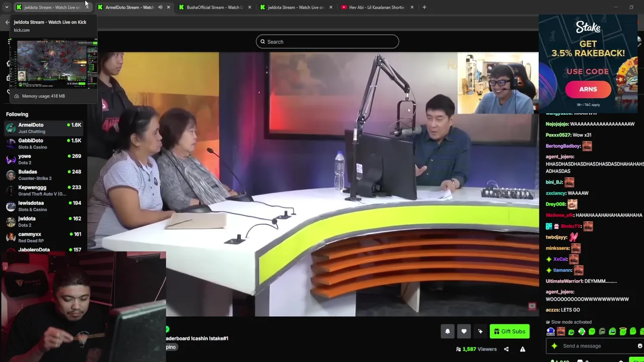Toggle follow with the heart button

[x=464, y=331]
